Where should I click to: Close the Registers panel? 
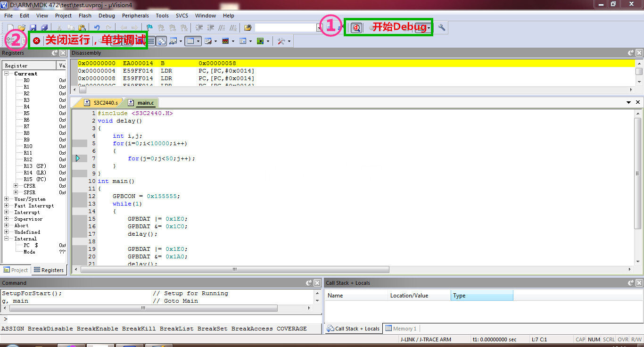pyautogui.click(x=63, y=53)
